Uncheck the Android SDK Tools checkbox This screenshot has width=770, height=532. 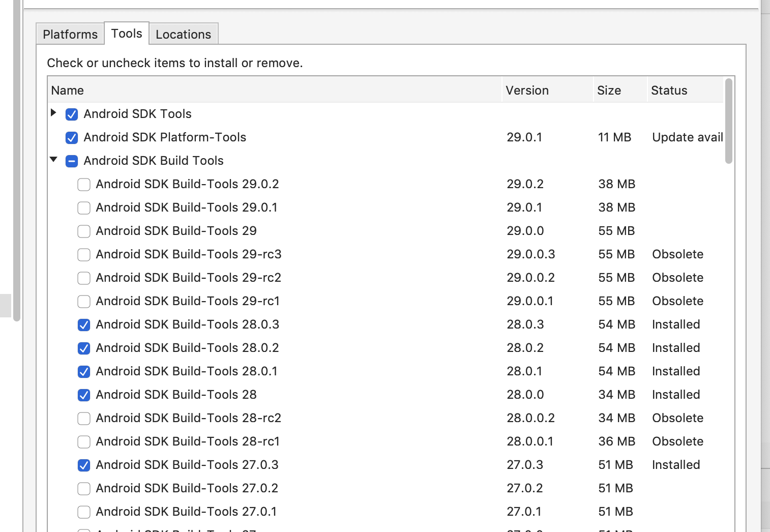click(x=71, y=114)
